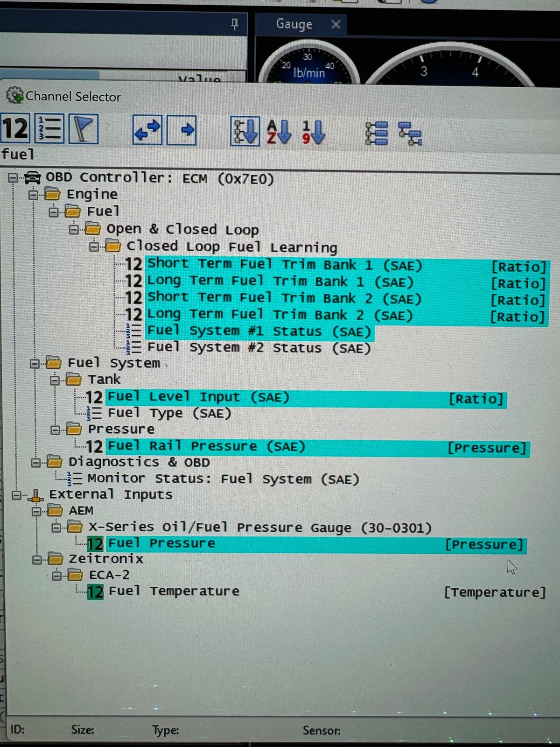This screenshot has width=560, height=747.
Task: Select Short Term Fuel Trim Bank 1 (SAE)
Action: tap(347, 265)
